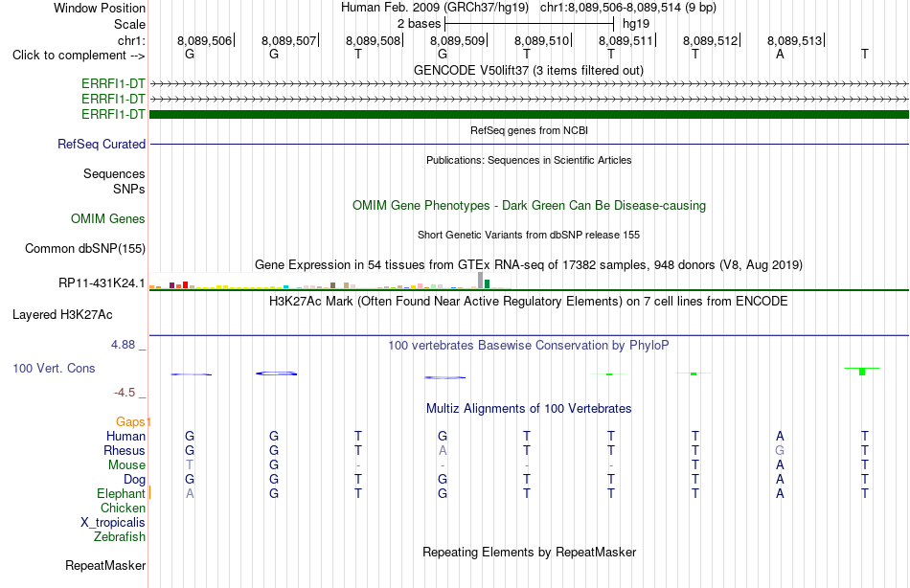Click the tall gray bar in GTEx chart
The width and height of the screenshot is (910, 588).
tap(480, 280)
